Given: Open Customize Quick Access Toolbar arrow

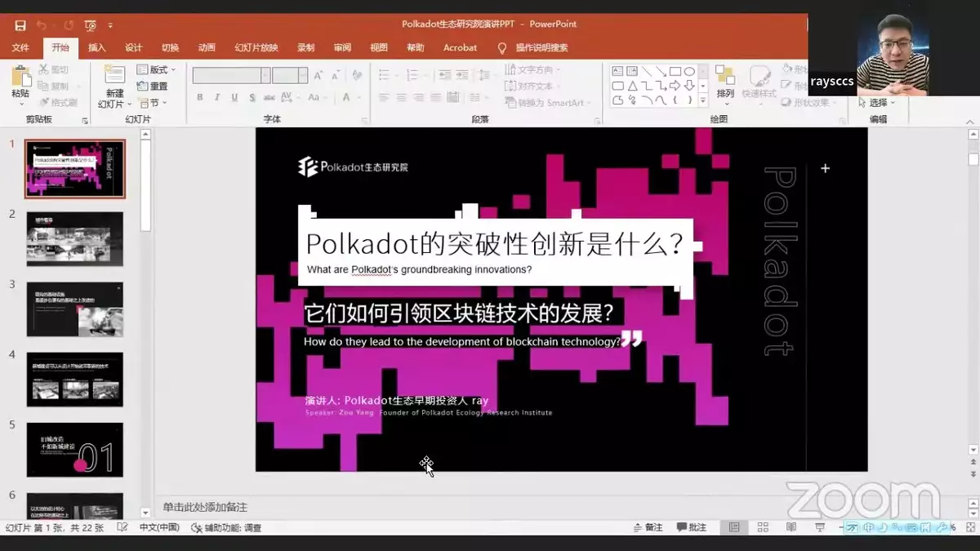Looking at the screenshot, I should coord(110,26).
